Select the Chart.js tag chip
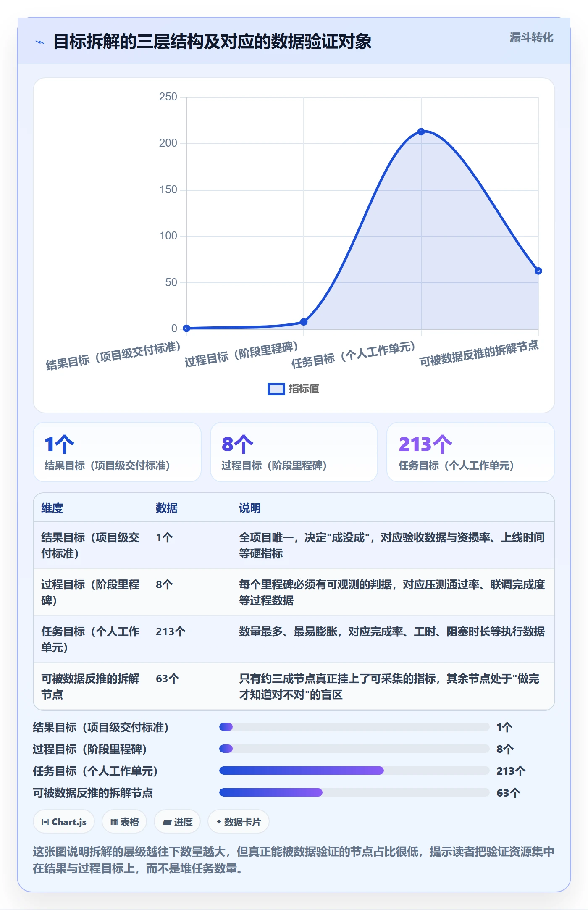The image size is (588, 910). coord(64,822)
